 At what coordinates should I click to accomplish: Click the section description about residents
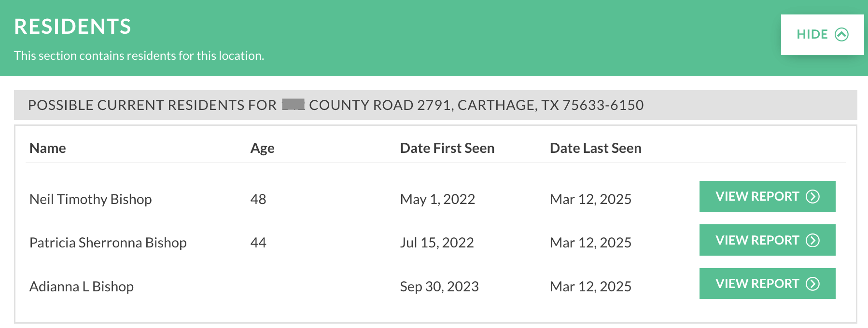coord(139,55)
